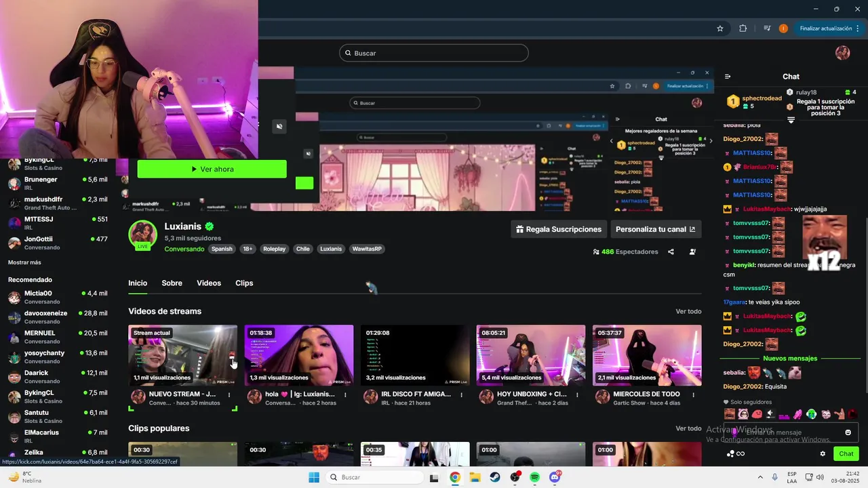Open the Chrome media controls icon
The height and width of the screenshot is (488, 868).
coord(767,28)
